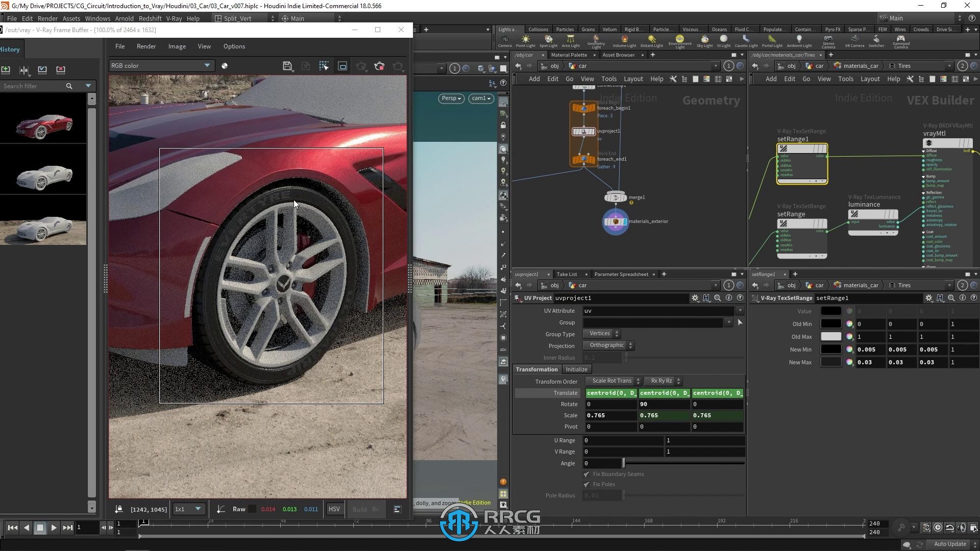Change the Group Type Vertices dropdown
Screen dimensions: 980x551
602,334
